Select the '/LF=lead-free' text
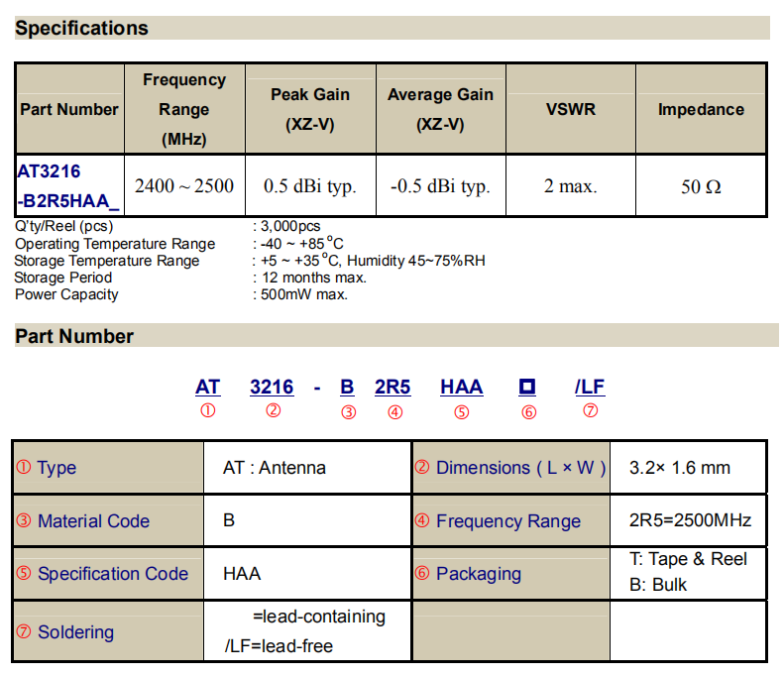 279,646
